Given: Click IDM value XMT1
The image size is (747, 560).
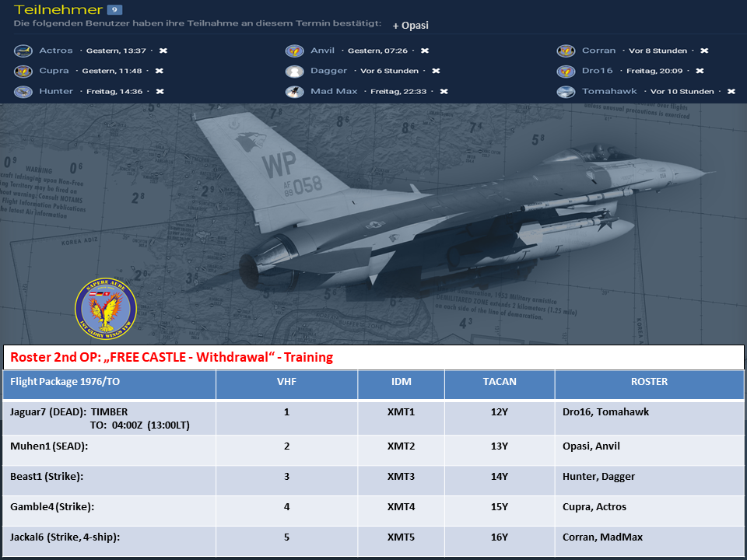Looking at the screenshot, I should [402, 412].
